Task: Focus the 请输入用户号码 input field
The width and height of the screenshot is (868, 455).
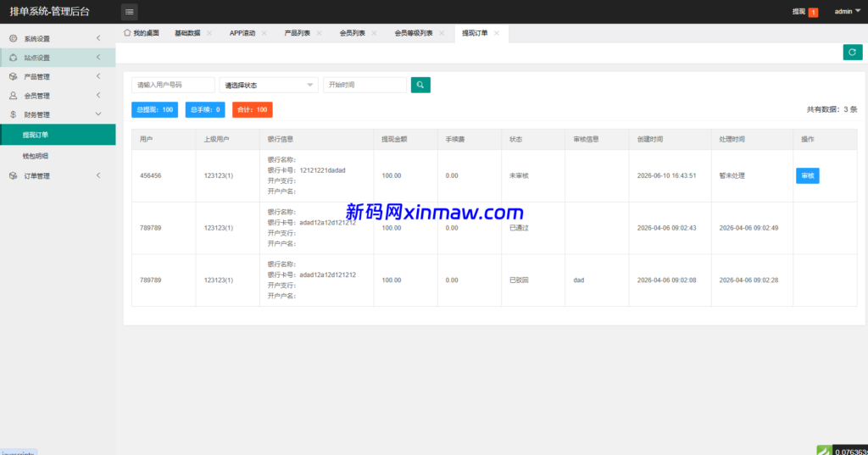Action: [173, 85]
